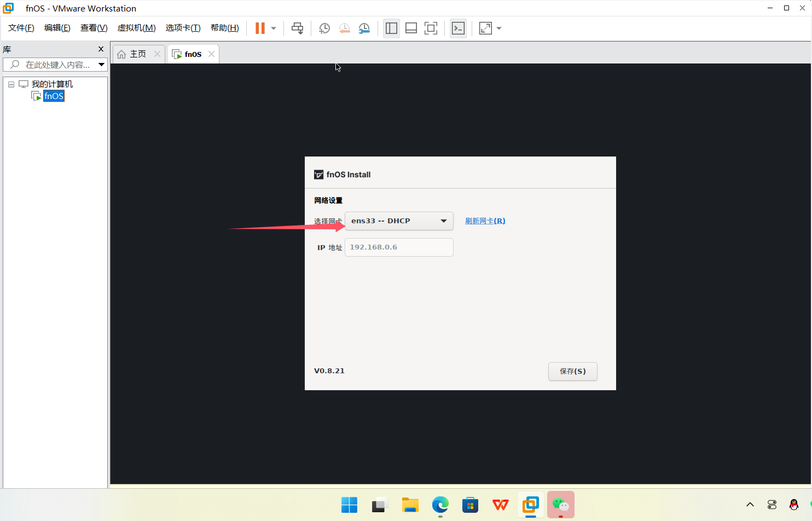Collapse the 我的计算机 tree node

11,84
